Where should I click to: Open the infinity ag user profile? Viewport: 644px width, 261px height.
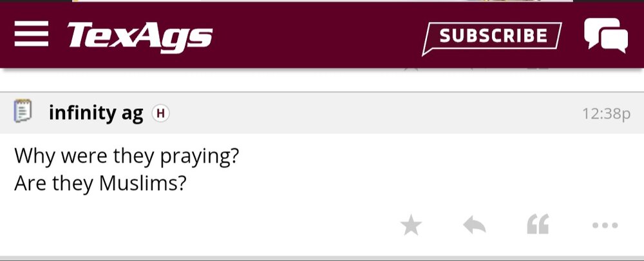(96, 114)
